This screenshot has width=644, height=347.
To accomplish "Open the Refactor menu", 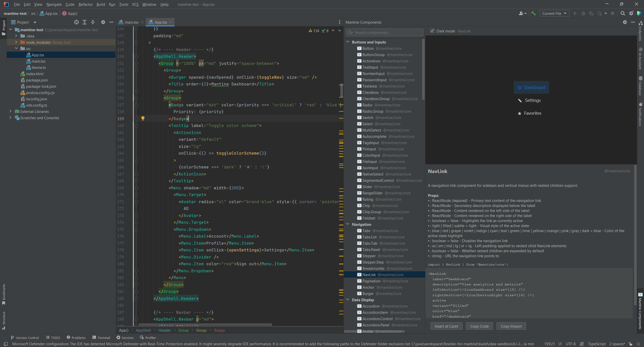I will point(86,4).
